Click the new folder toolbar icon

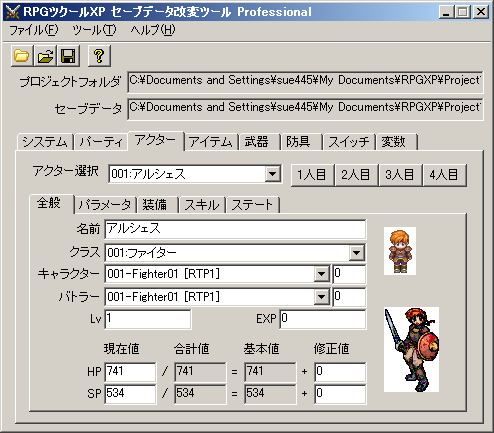pyautogui.click(x=22, y=56)
